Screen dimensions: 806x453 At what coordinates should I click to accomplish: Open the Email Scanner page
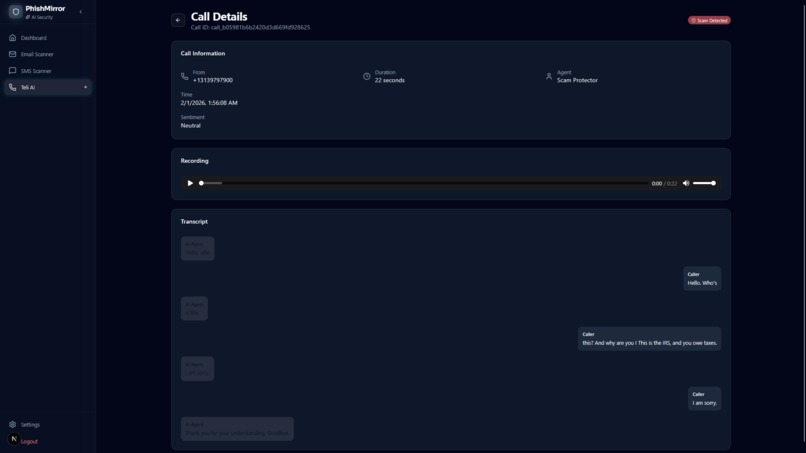(47, 55)
